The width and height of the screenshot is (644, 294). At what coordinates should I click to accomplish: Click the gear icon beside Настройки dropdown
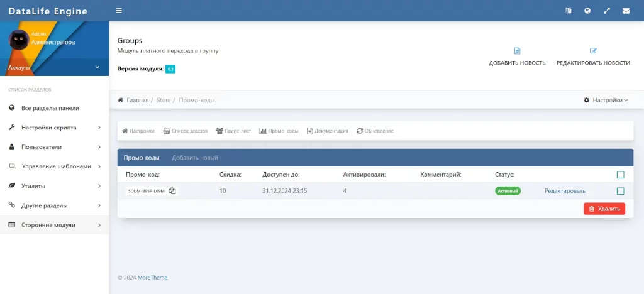(x=587, y=100)
